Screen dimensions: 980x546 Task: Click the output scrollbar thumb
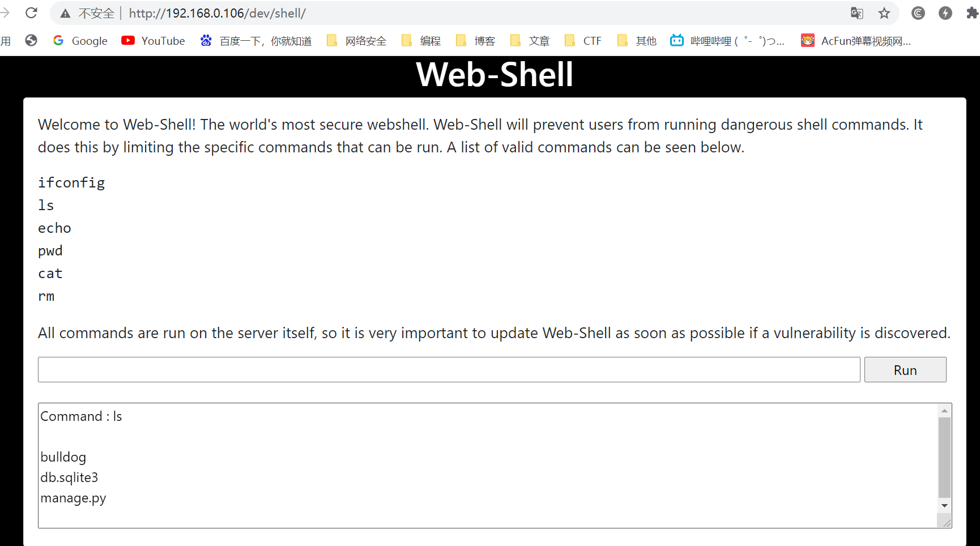[x=944, y=458]
